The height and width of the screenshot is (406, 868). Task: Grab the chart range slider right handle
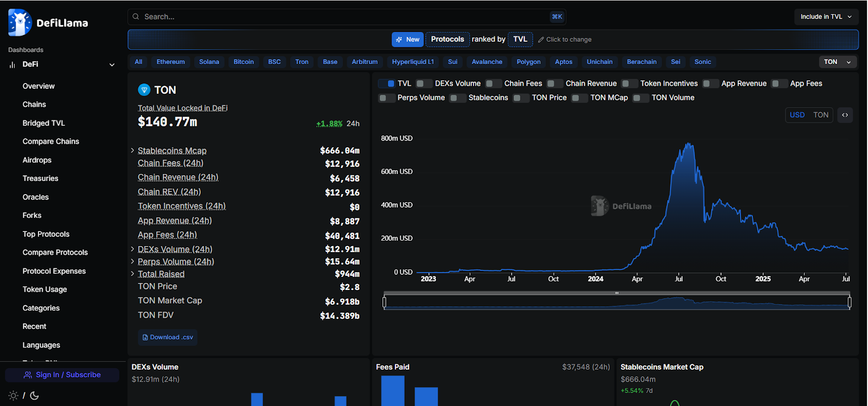point(850,302)
